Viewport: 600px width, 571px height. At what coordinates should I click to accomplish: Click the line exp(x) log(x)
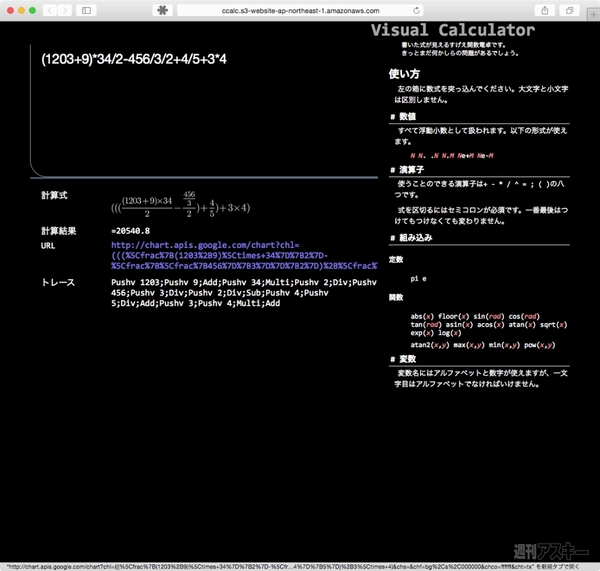[436, 333]
